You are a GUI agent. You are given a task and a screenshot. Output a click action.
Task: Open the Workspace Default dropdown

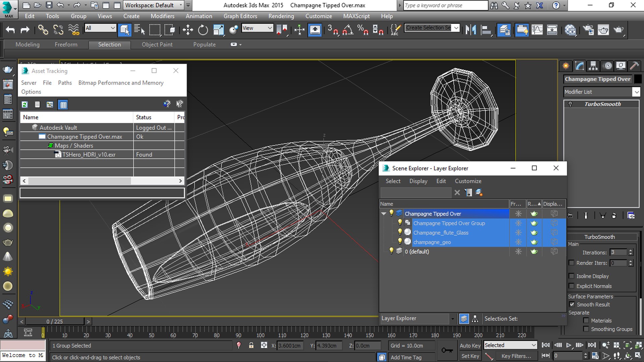[154, 5]
